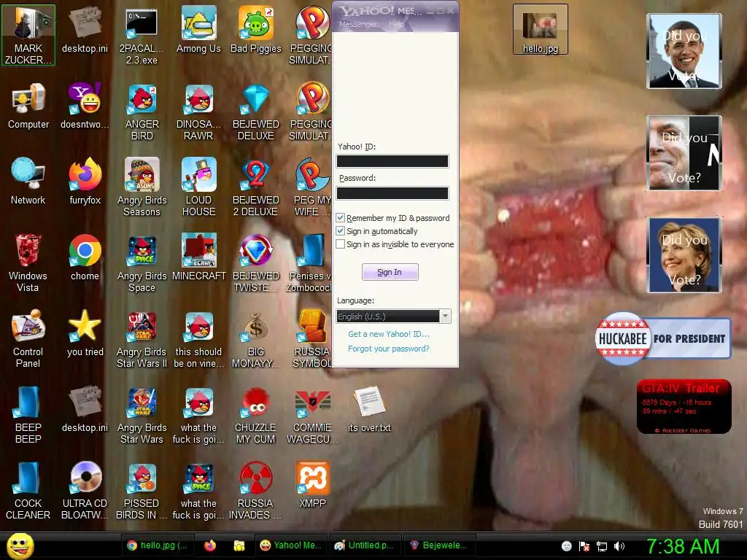The image size is (747, 560).
Task: Switch to the Bejewele... taskbar item
Action: tap(438, 545)
